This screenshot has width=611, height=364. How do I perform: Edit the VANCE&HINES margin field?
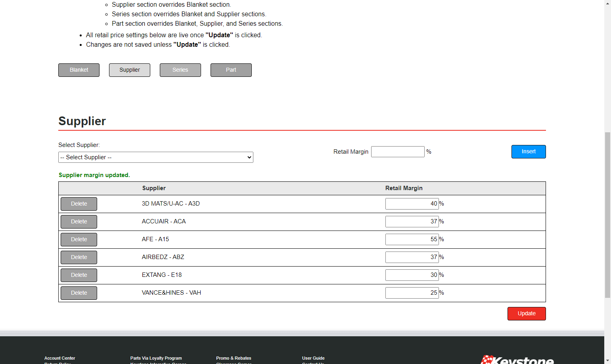[x=412, y=293]
